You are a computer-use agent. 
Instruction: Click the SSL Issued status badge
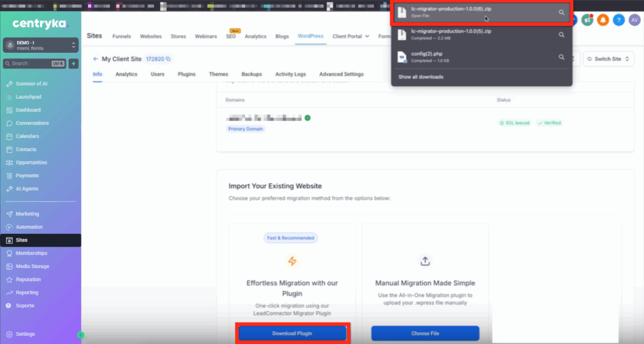coord(514,123)
